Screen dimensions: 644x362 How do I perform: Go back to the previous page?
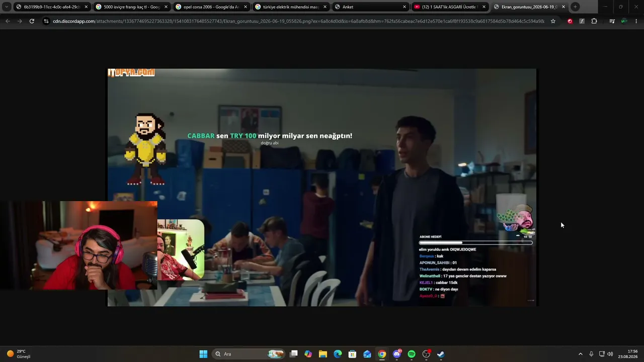tap(8, 21)
